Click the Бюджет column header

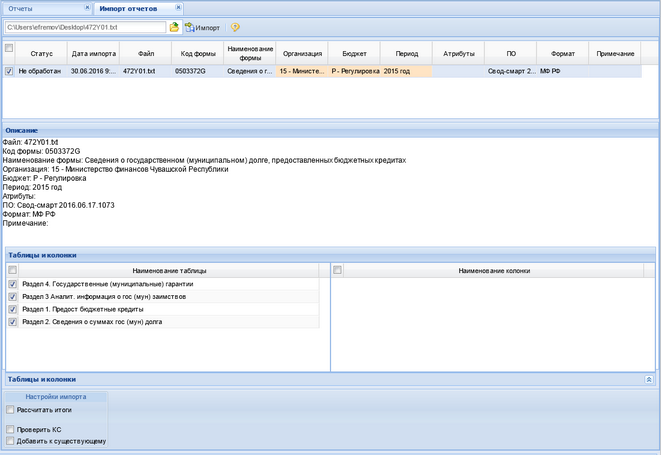[354, 54]
